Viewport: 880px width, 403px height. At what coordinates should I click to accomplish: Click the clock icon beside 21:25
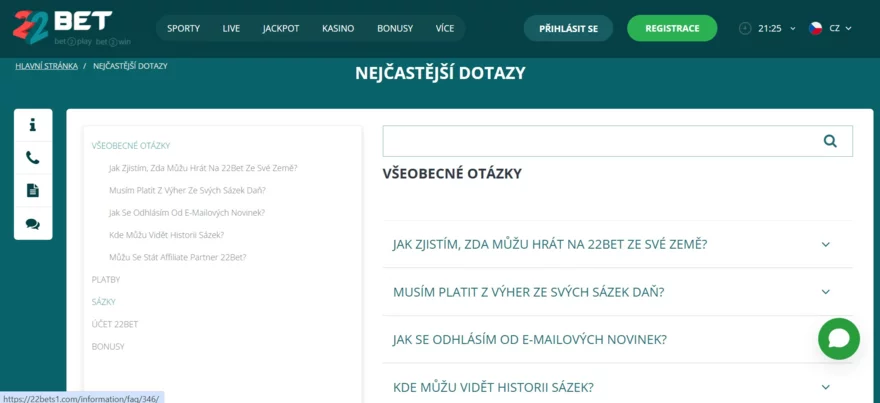coord(745,28)
